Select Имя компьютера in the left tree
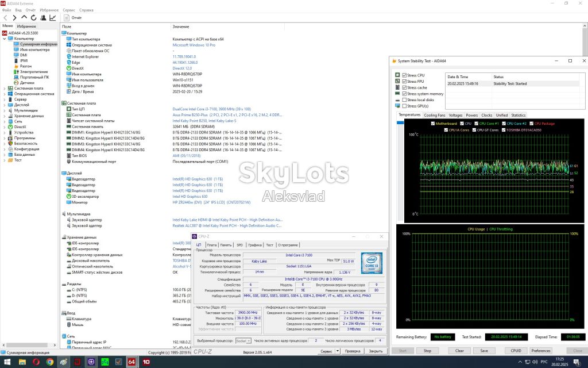Image resolution: width=588 pixels, height=368 pixels. pos(34,49)
